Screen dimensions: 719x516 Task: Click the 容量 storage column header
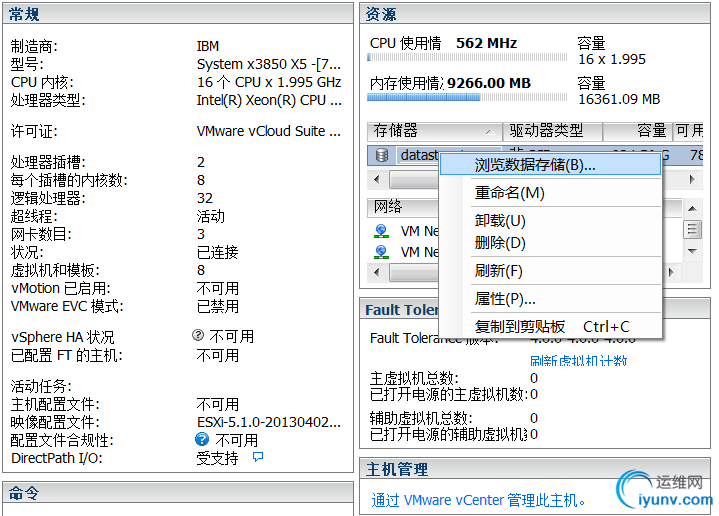click(x=637, y=131)
